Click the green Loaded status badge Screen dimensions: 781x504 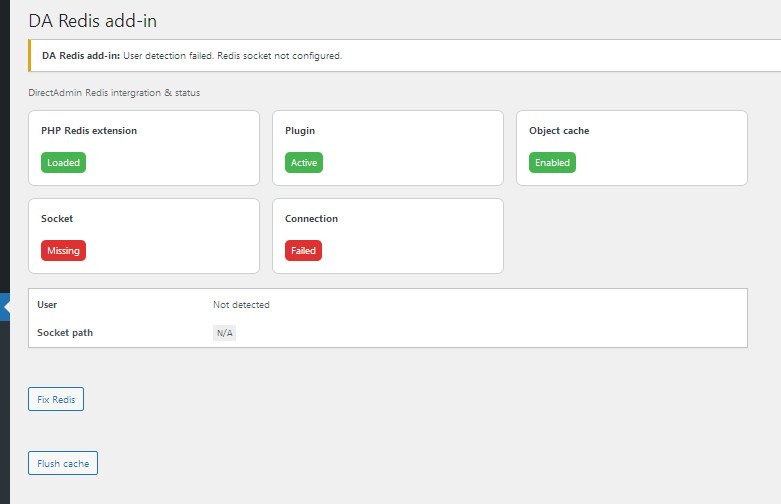(x=63, y=162)
